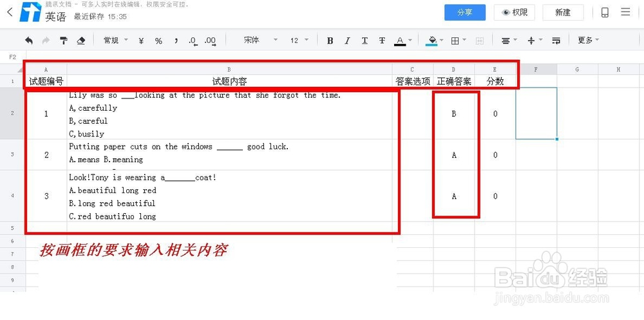Increase decimal places

(211, 41)
